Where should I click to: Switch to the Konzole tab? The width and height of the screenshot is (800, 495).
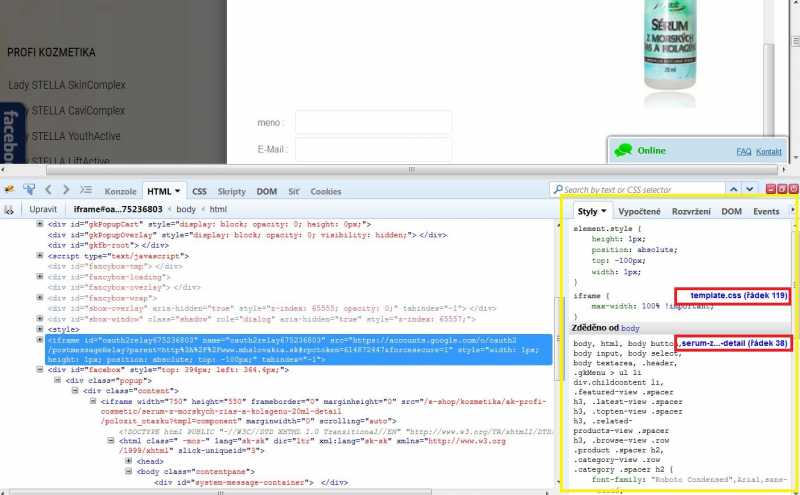[121, 190]
